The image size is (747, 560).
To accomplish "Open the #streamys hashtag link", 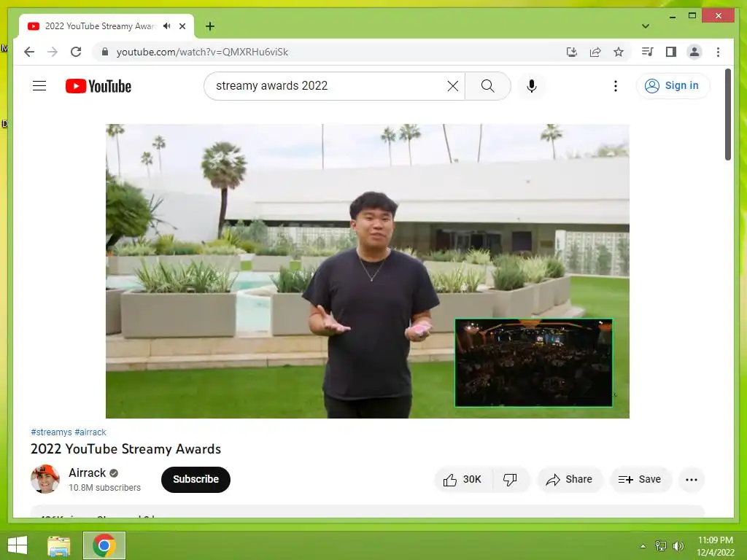I will pos(51,432).
